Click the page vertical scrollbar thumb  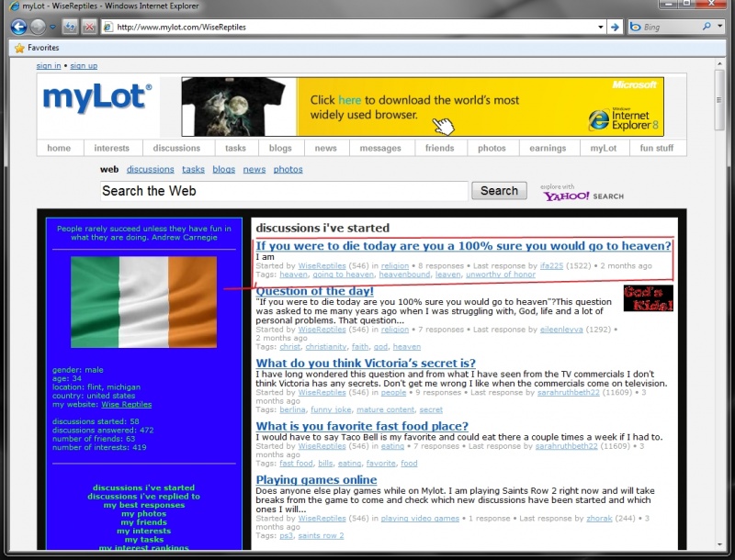pyautogui.click(x=719, y=100)
